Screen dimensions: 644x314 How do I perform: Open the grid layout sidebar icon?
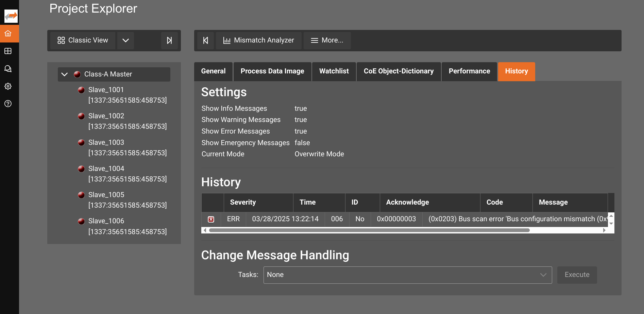8,51
